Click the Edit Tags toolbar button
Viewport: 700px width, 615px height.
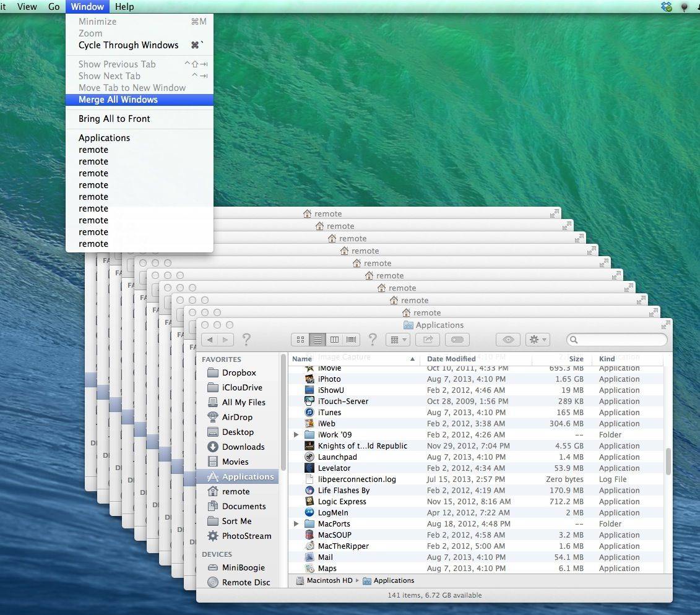coord(457,340)
